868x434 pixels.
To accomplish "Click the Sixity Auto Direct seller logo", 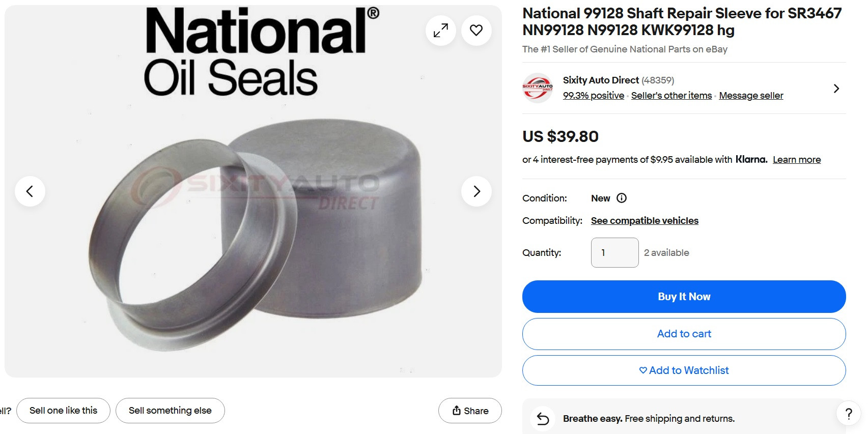I will click(537, 88).
